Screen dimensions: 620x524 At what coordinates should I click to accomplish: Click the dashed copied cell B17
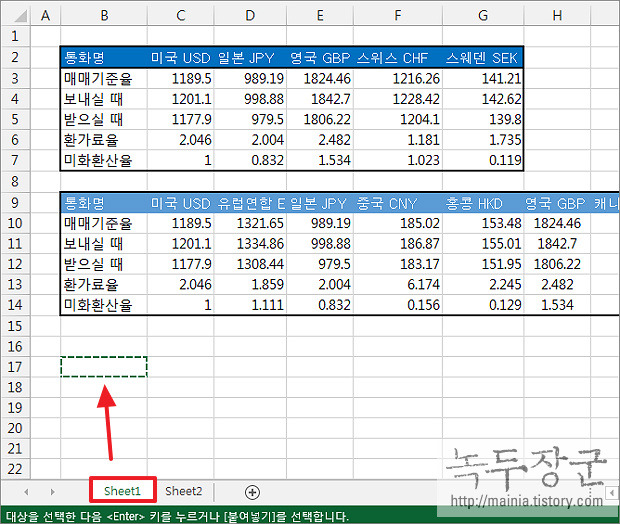tap(104, 367)
